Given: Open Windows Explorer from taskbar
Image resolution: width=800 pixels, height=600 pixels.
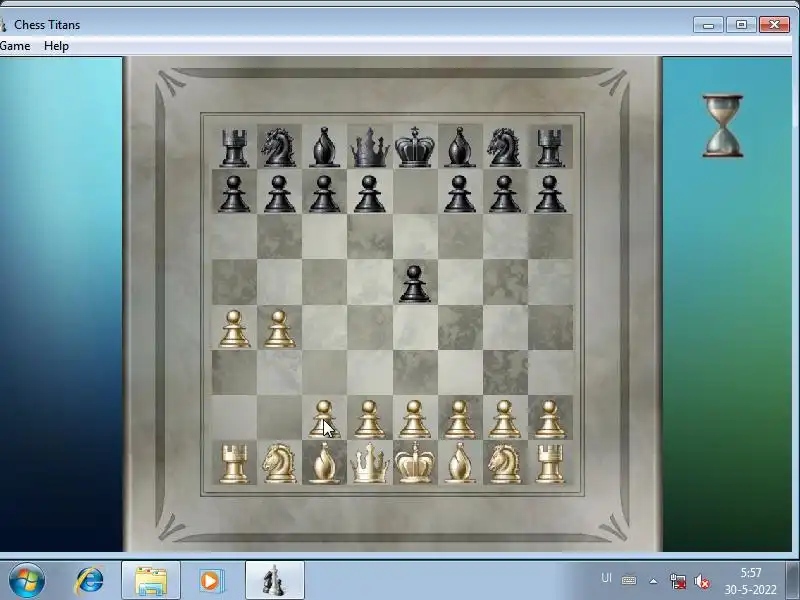Looking at the screenshot, I should (x=151, y=580).
